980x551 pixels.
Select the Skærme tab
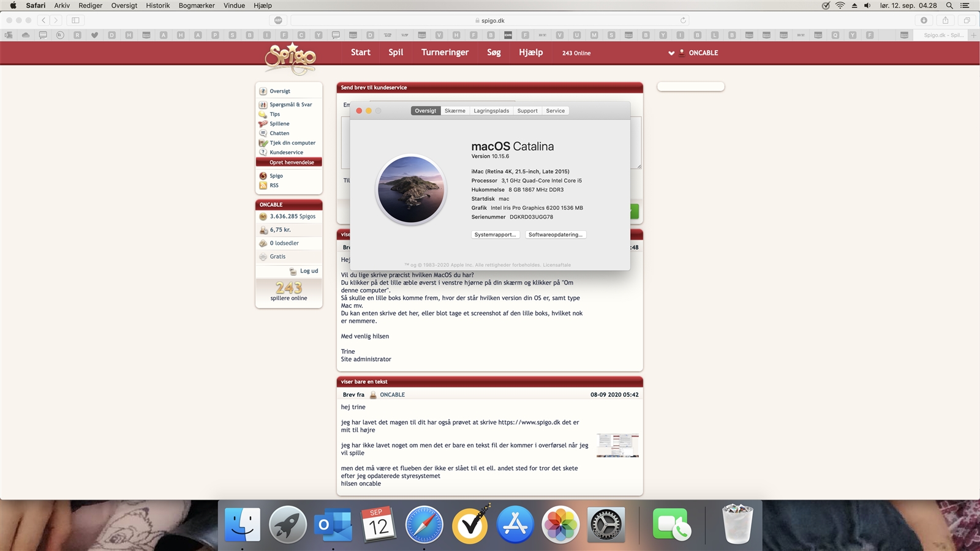tap(454, 111)
